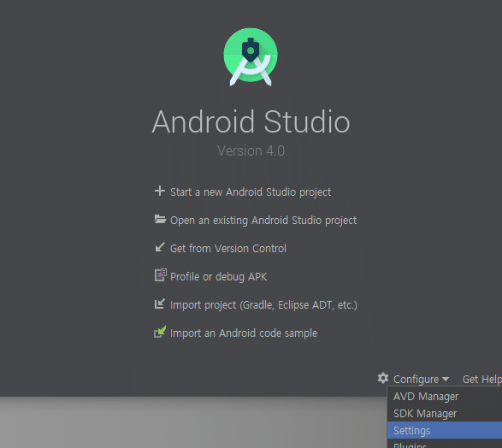Click the Android Studio title text

point(251,122)
